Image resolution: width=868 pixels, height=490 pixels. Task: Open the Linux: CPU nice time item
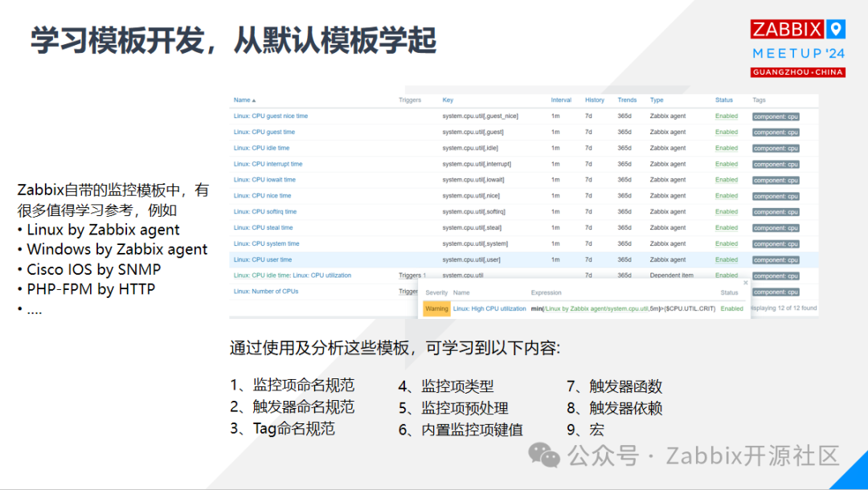coord(262,196)
